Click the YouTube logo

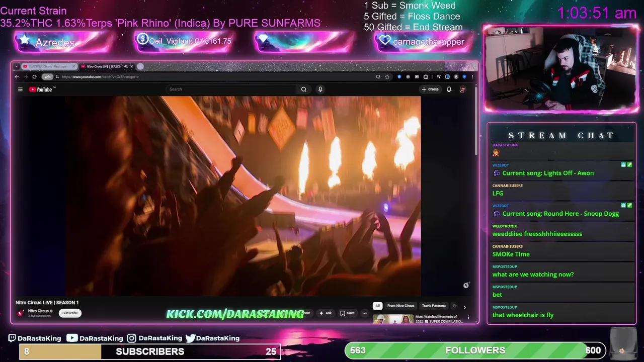[41, 89]
